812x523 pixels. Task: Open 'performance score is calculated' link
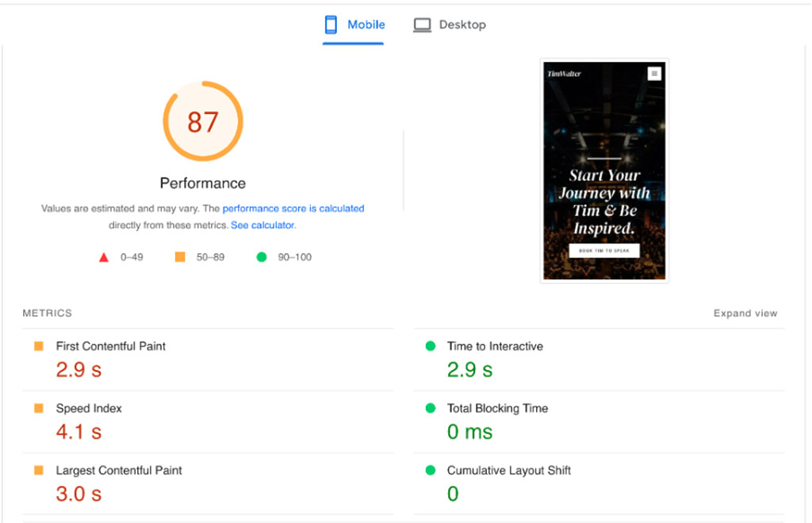tap(293, 209)
